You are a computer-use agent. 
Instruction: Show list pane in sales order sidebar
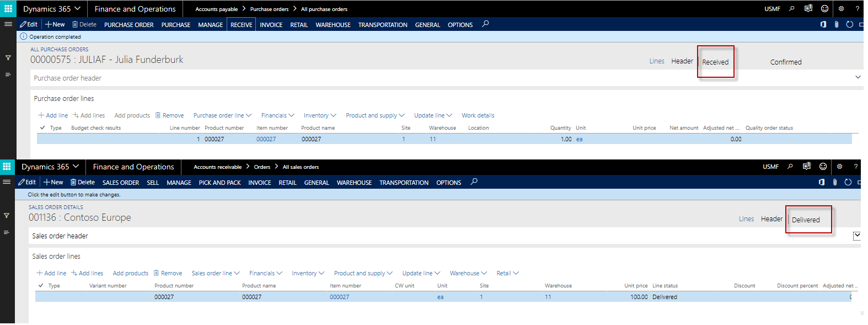coord(6,232)
